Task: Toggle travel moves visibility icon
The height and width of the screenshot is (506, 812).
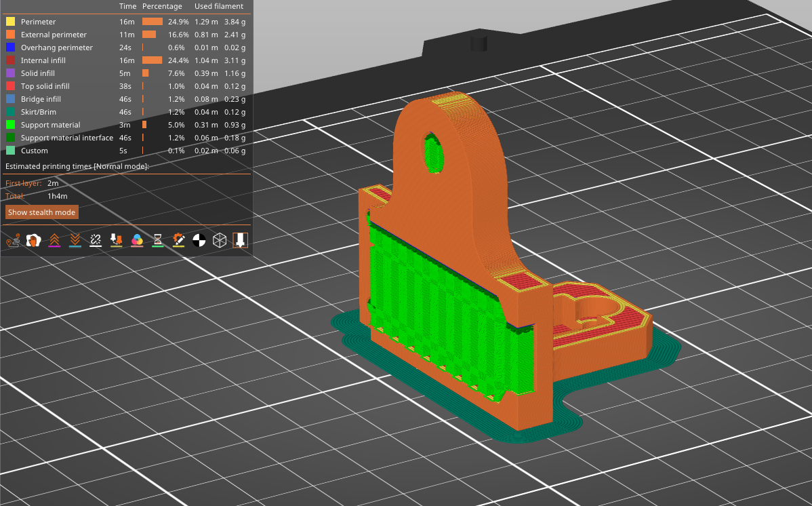Action: click(x=13, y=240)
